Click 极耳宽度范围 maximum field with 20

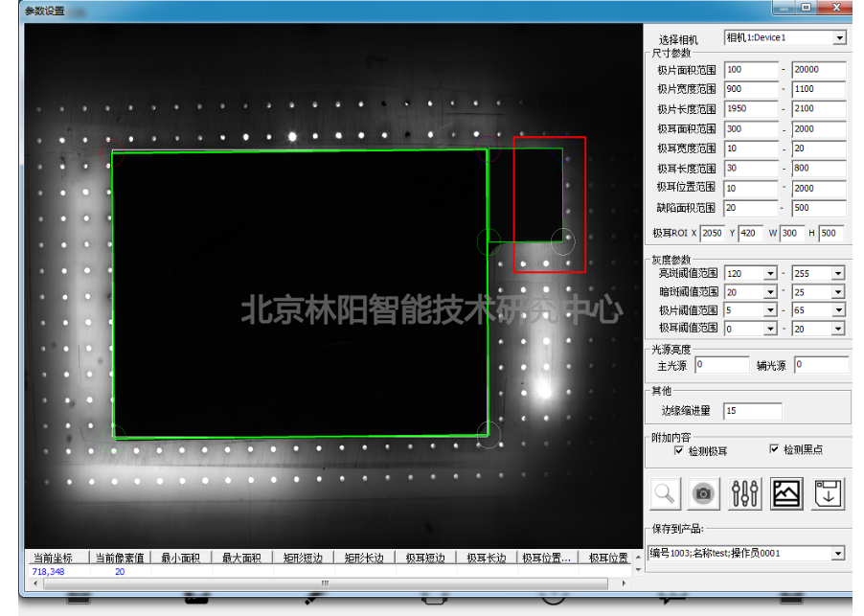[x=818, y=148]
